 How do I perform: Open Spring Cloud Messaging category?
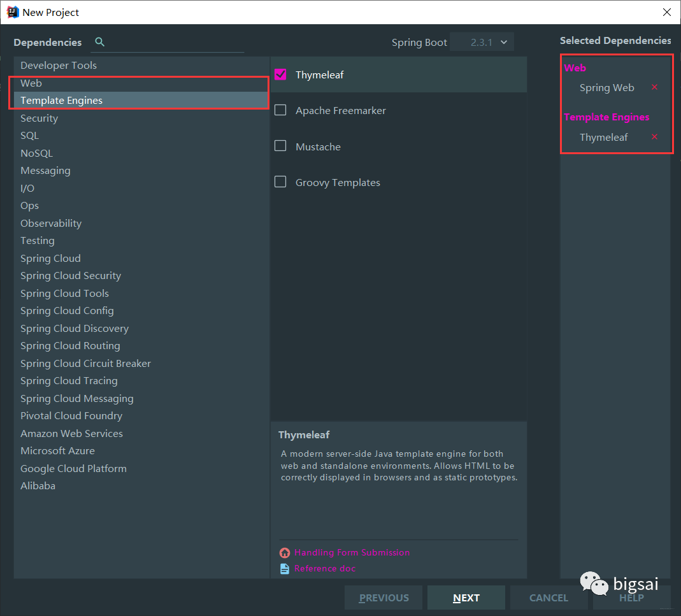click(141, 399)
